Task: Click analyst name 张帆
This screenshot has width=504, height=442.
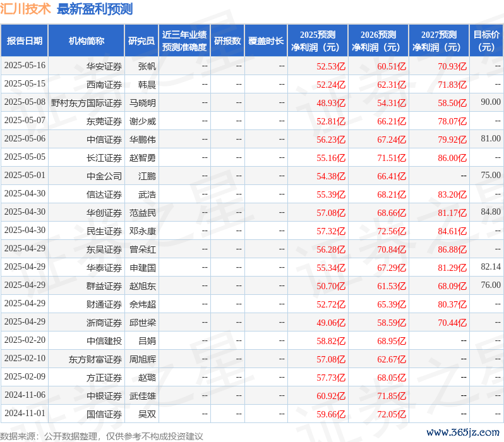Action: click(x=147, y=66)
